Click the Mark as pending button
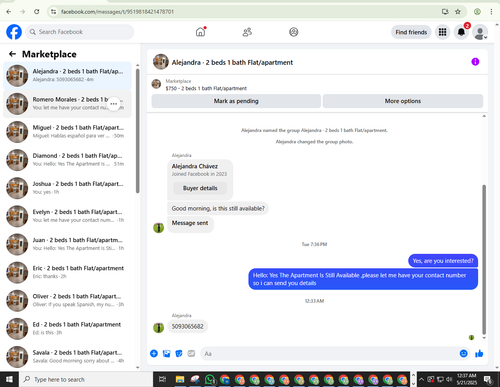The image size is (500, 387). 236,101
